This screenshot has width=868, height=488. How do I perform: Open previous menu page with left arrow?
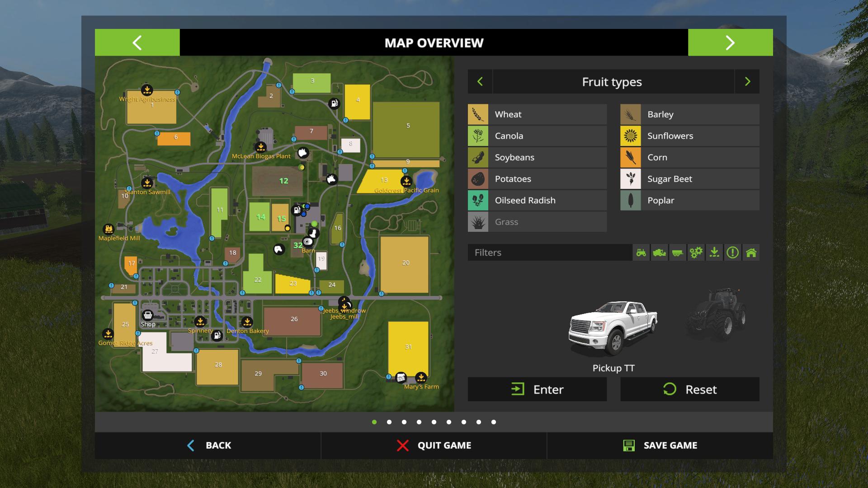pyautogui.click(x=137, y=43)
